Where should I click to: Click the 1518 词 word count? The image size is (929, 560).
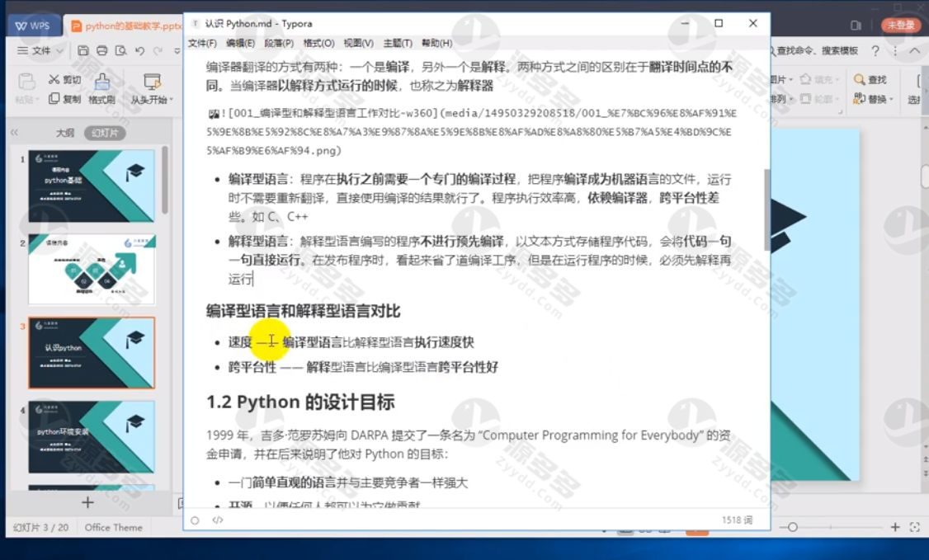pyautogui.click(x=737, y=520)
